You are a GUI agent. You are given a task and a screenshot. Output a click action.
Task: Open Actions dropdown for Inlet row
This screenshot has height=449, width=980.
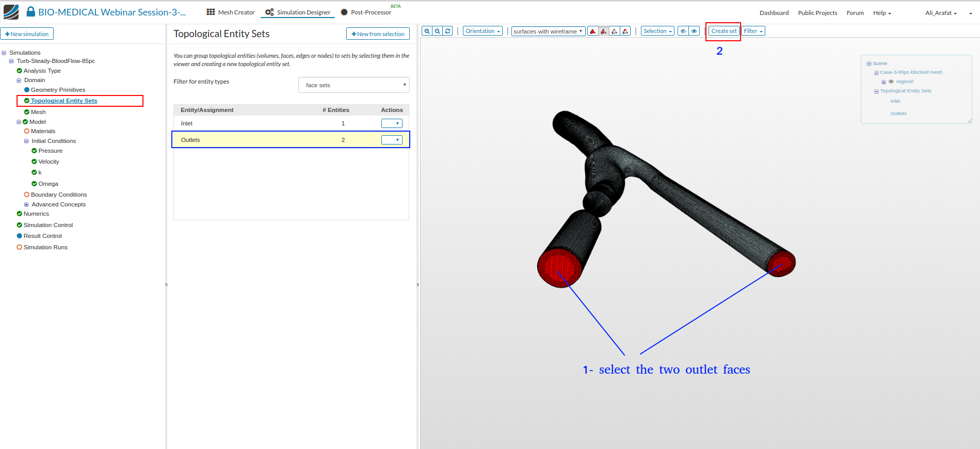pos(392,123)
